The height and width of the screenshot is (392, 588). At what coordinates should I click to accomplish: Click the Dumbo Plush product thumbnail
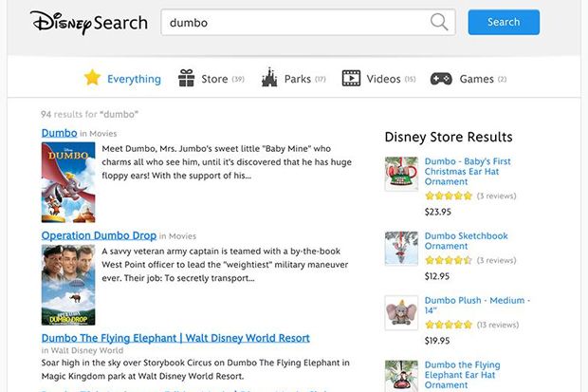(401, 313)
